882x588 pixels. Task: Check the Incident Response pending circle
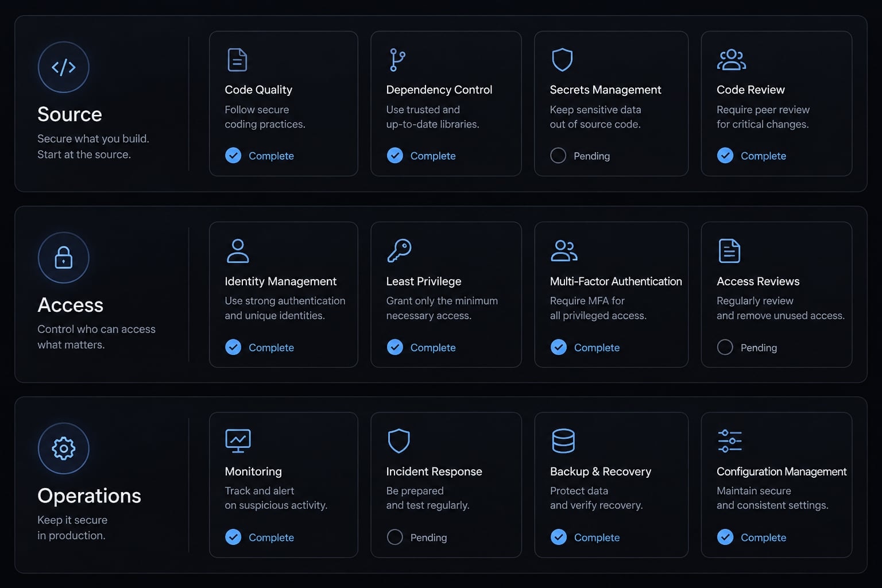pyautogui.click(x=395, y=537)
